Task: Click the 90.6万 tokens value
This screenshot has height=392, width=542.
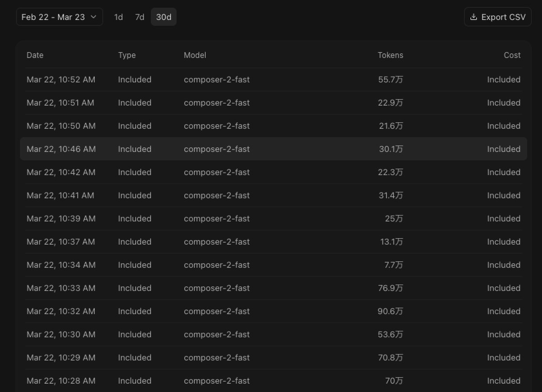Action: click(x=391, y=311)
